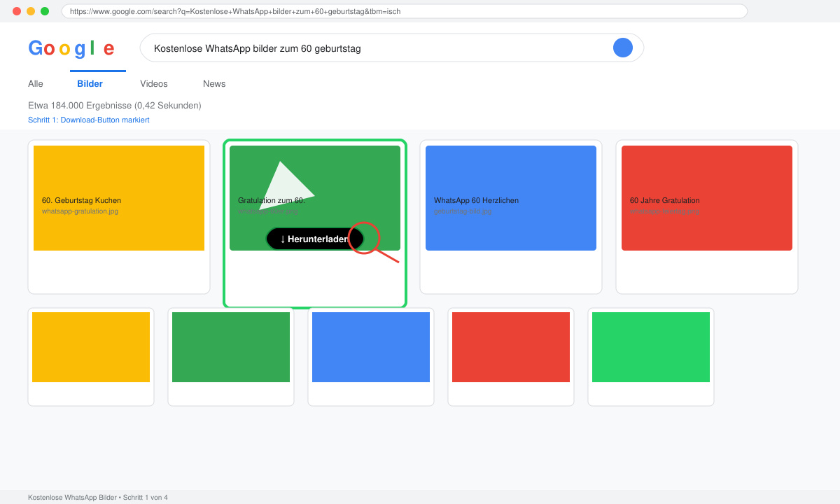Maximize the window with the green button
Image resolution: width=840 pixels, height=504 pixels.
45,11
